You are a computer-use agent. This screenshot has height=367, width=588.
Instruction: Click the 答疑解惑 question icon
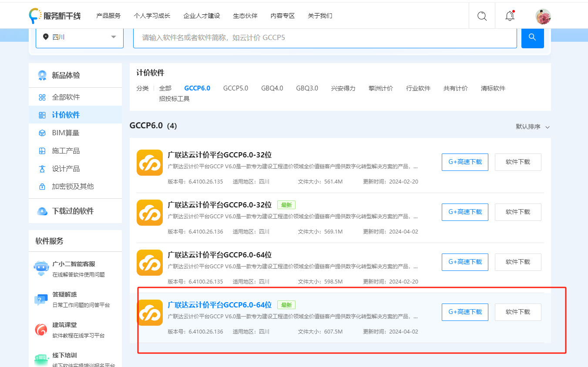(41, 300)
